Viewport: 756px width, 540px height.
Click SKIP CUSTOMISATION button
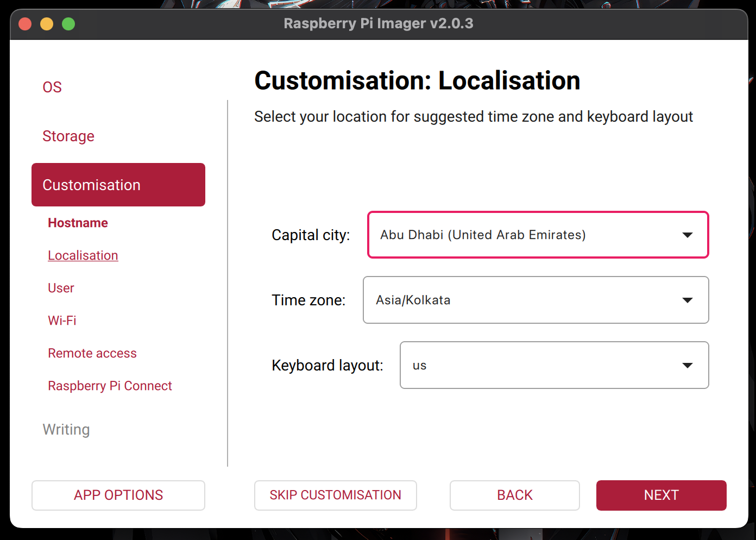point(336,495)
